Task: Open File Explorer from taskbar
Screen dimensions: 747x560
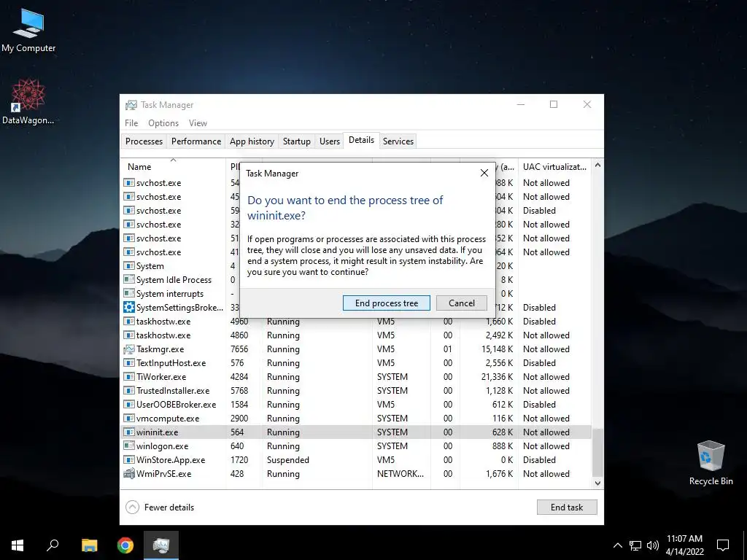Action: pos(89,545)
